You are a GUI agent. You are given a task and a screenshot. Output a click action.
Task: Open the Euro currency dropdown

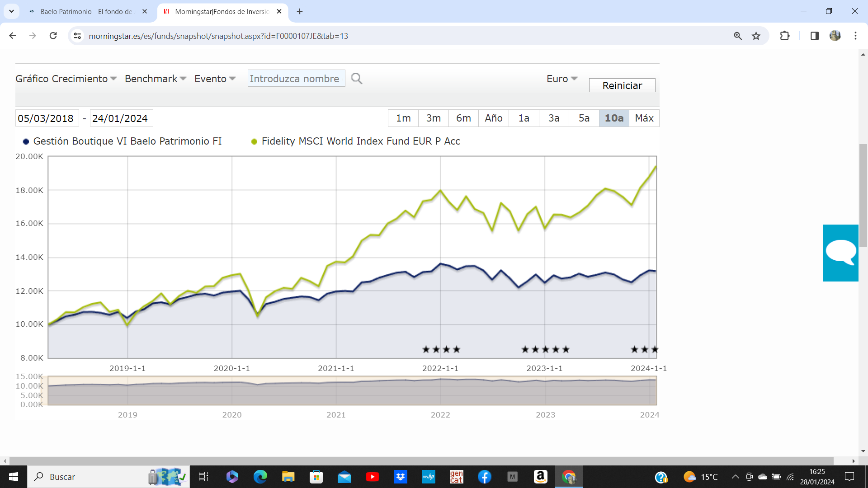[562, 79]
